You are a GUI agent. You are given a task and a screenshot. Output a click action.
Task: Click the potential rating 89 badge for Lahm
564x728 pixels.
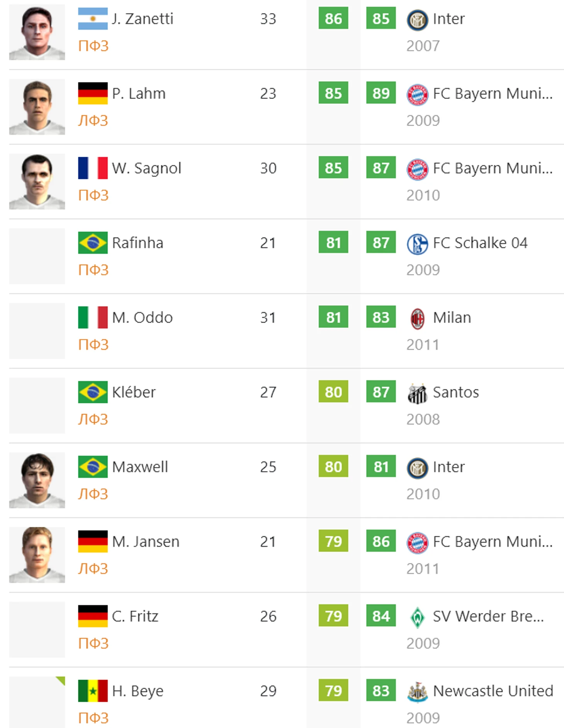(381, 93)
